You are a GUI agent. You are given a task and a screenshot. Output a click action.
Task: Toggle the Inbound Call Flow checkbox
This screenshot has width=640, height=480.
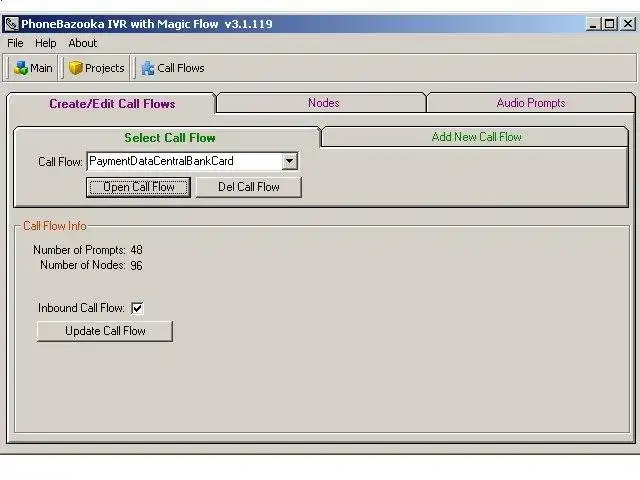click(x=137, y=308)
